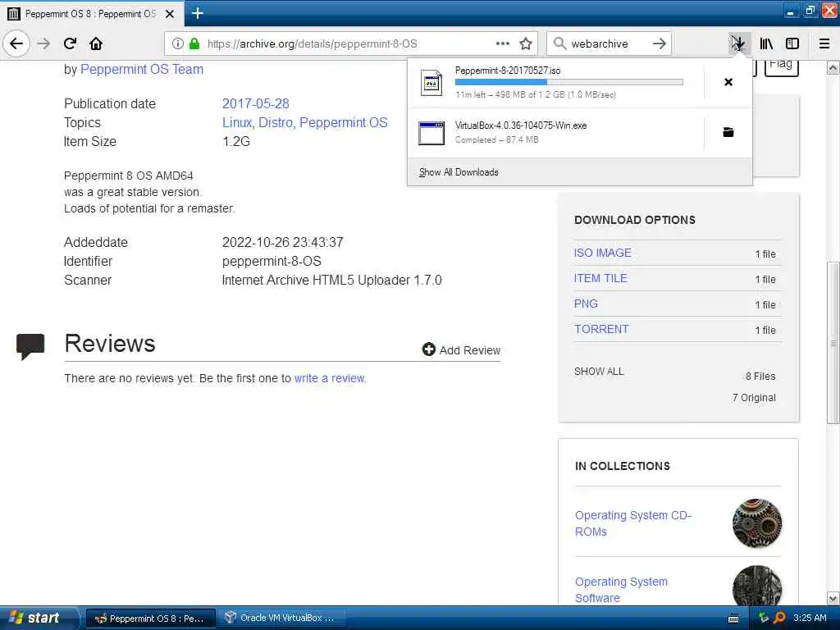Submit the webarchive search arrow
Viewport: 840px width, 630px height.
point(660,43)
